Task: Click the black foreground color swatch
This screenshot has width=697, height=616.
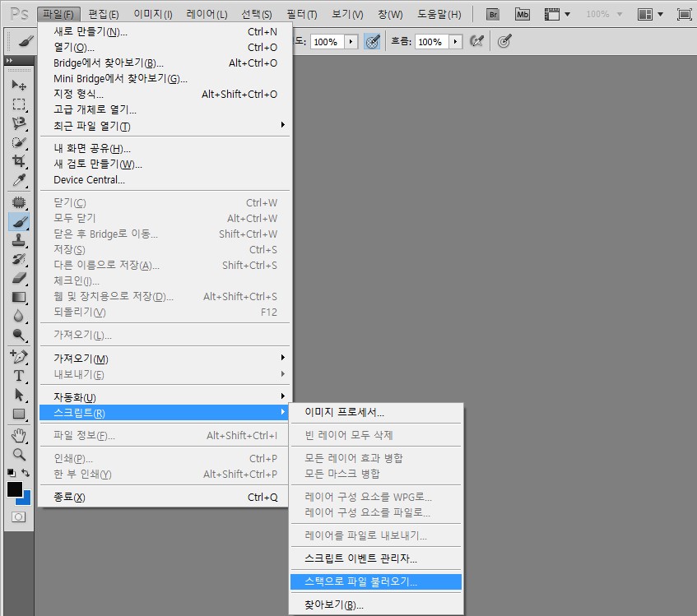Action: click(14, 489)
